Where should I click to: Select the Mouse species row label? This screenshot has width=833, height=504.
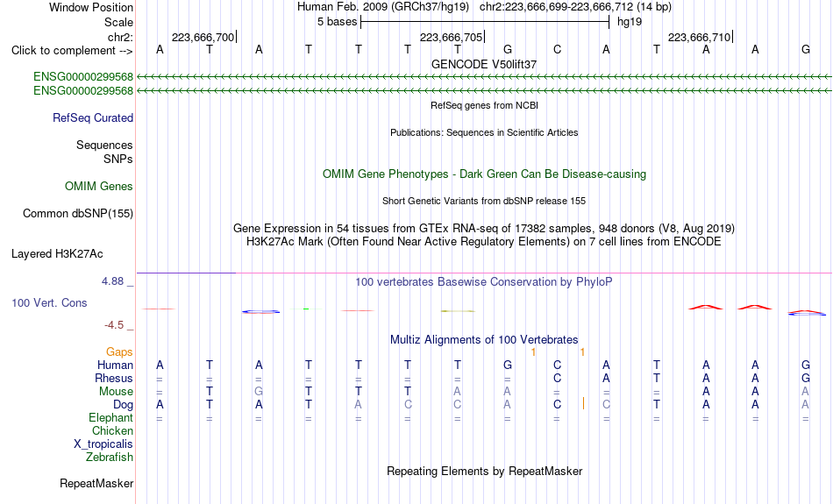(116, 392)
